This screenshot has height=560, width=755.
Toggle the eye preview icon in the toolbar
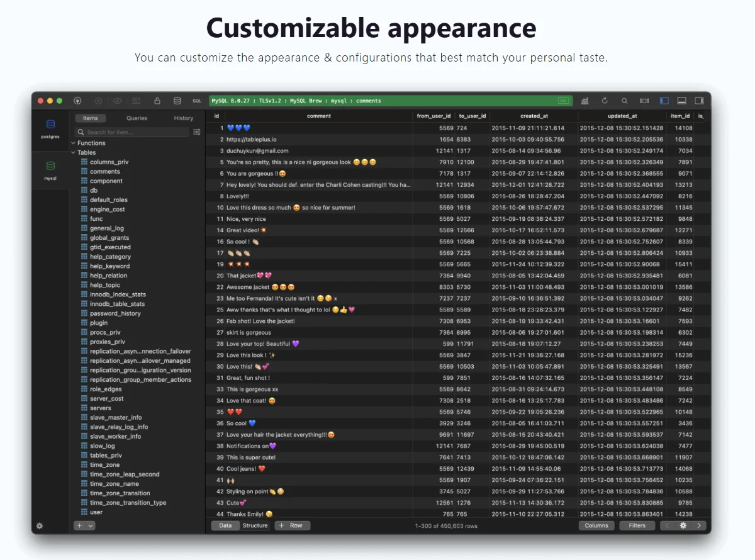click(117, 100)
